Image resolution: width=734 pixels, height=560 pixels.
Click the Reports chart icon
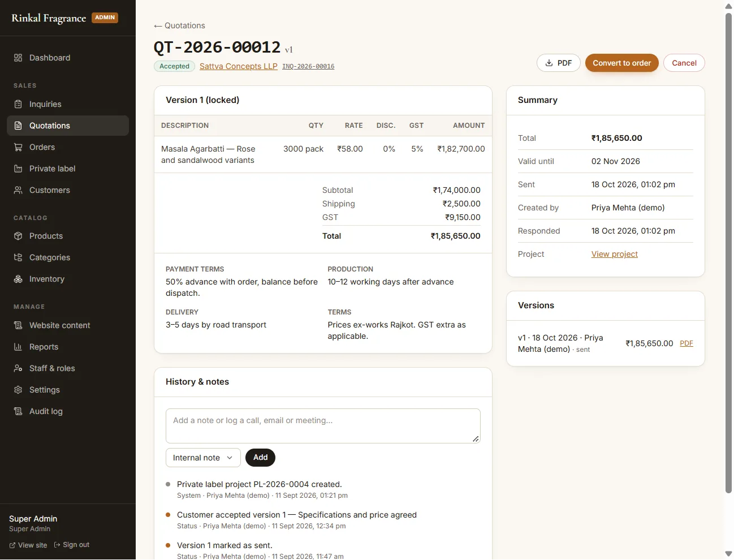[x=18, y=347]
